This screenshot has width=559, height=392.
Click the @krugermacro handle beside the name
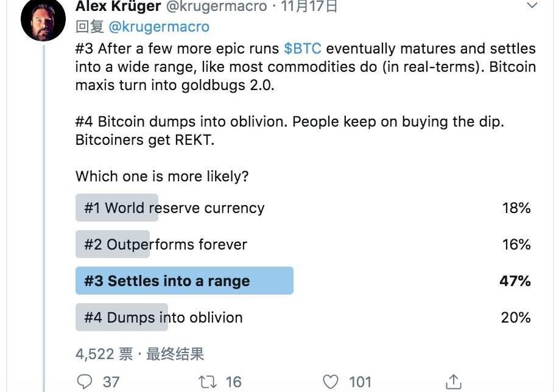coord(216,7)
